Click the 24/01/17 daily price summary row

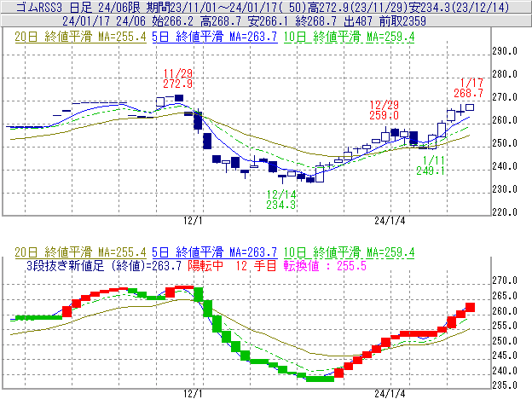[244, 21]
